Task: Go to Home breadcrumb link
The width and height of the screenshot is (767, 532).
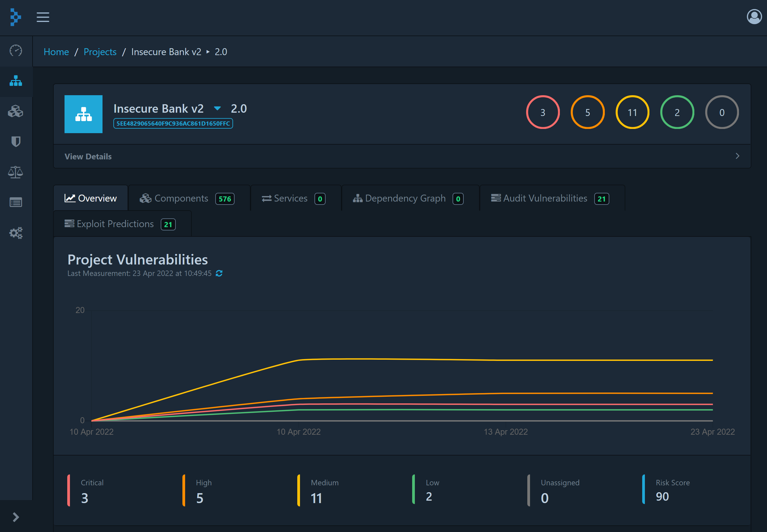Action: (x=56, y=52)
